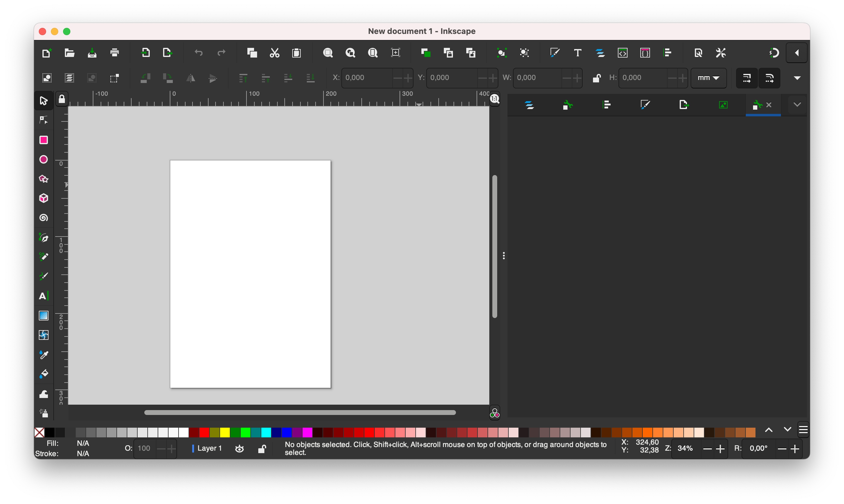The height and width of the screenshot is (504, 844).
Task: Expand the tool controls overflow arrow
Action: pyautogui.click(x=797, y=78)
